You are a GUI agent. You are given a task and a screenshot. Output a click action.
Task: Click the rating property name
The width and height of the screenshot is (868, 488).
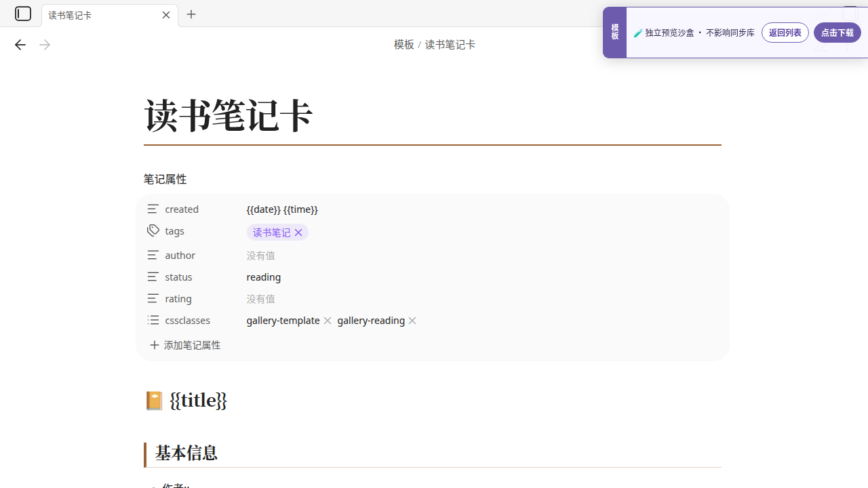point(178,298)
